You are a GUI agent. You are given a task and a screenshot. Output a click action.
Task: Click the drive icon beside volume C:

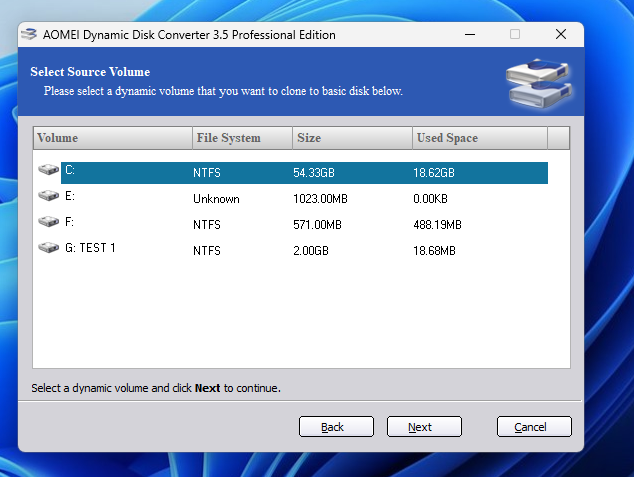click(x=49, y=169)
